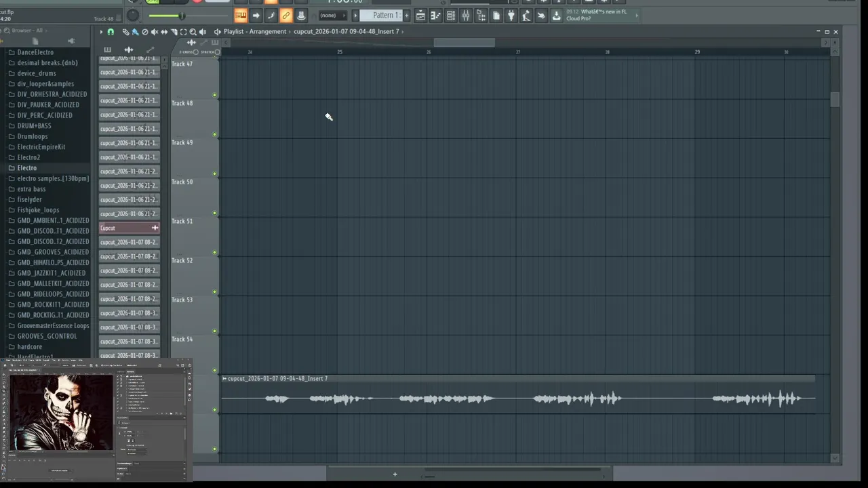
Task: Select the Mute tool
Action: (x=155, y=32)
